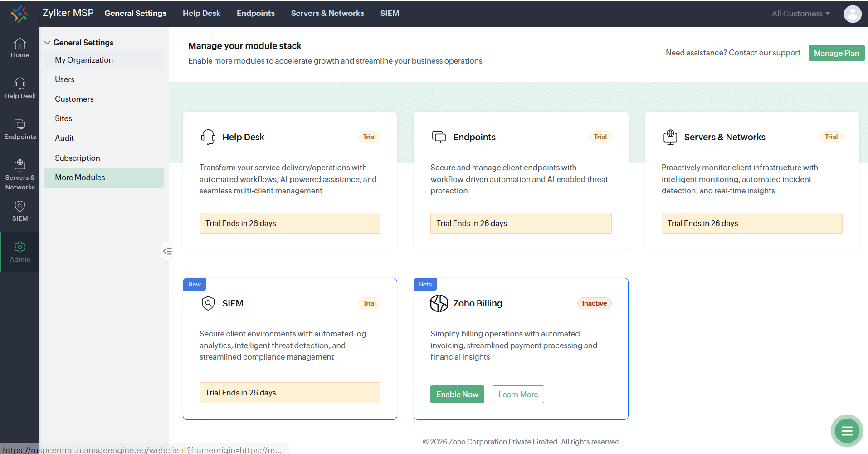This screenshot has height=454, width=868.
Task: Select Sites in the sidebar
Action: pos(104,118)
